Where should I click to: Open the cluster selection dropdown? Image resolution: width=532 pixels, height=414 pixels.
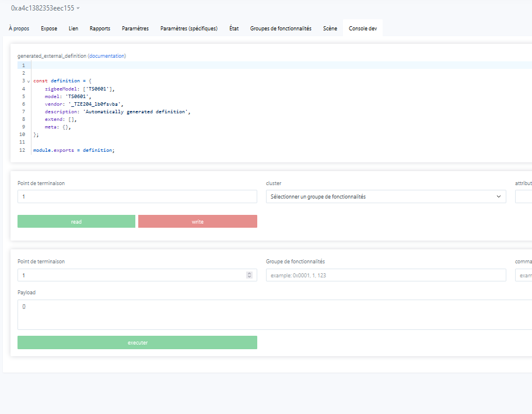tap(386, 197)
